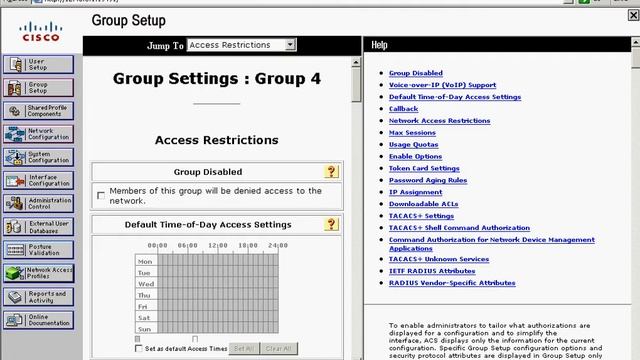The width and height of the screenshot is (640, 360).
Task: Open the Usage Quotas help link
Action: pyautogui.click(x=413, y=144)
